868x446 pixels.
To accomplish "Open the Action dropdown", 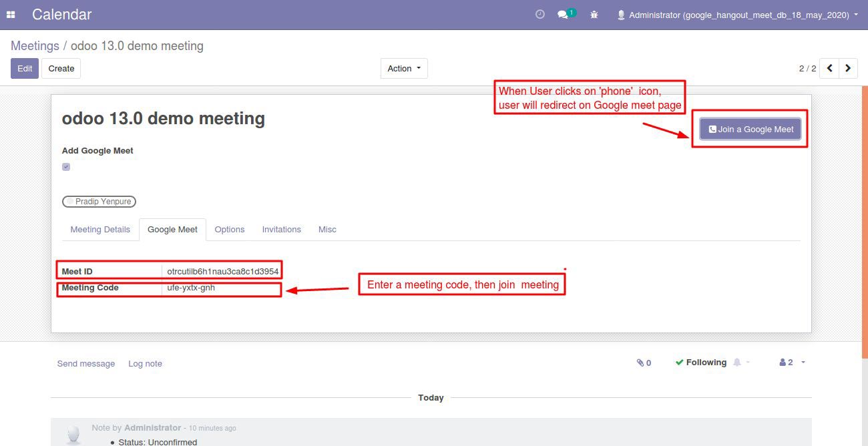I will (x=404, y=68).
